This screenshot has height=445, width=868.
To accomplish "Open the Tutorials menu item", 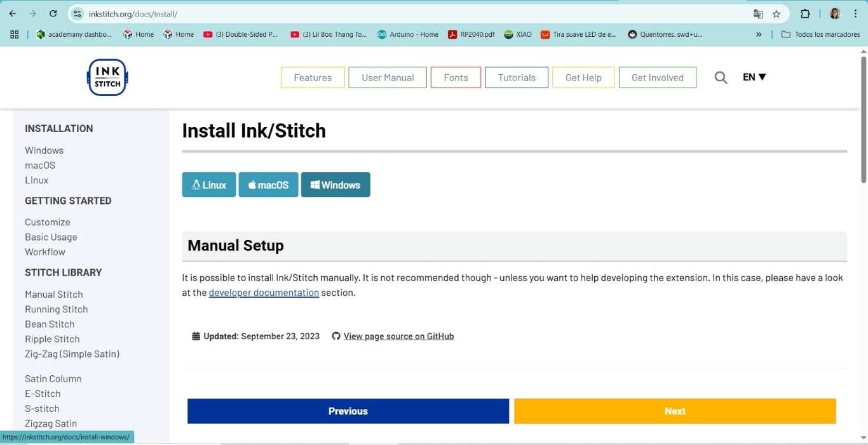I will point(517,77).
